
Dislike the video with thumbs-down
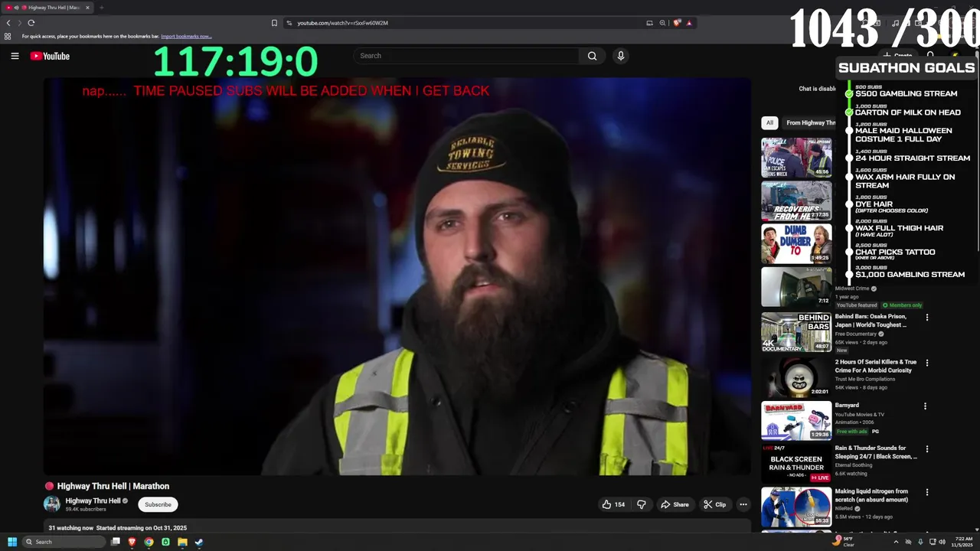642,504
